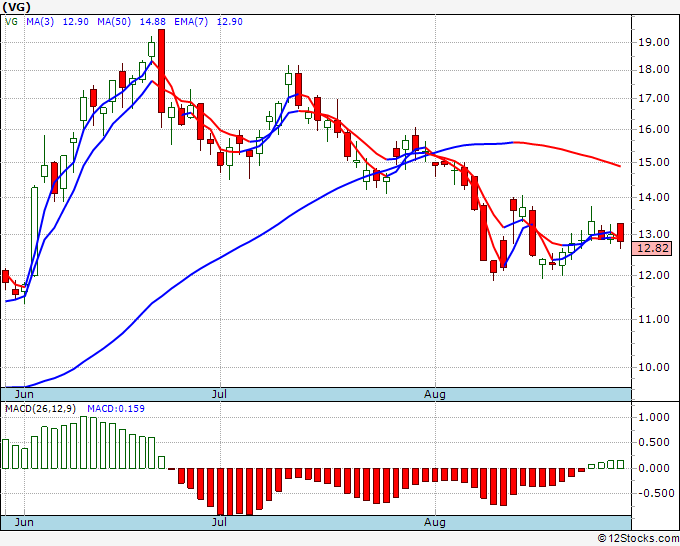Click the MACD:0.159 value label
The image size is (680, 546).
[116, 409]
